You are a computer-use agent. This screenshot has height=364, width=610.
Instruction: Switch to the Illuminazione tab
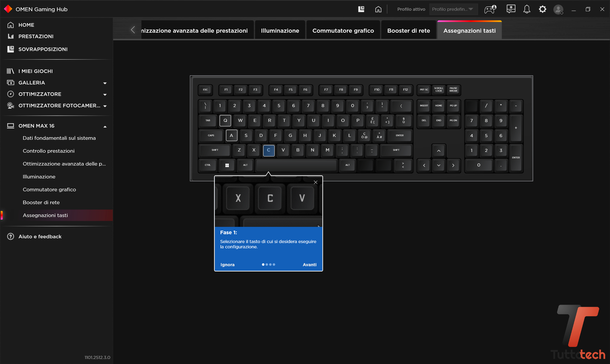[280, 31]
